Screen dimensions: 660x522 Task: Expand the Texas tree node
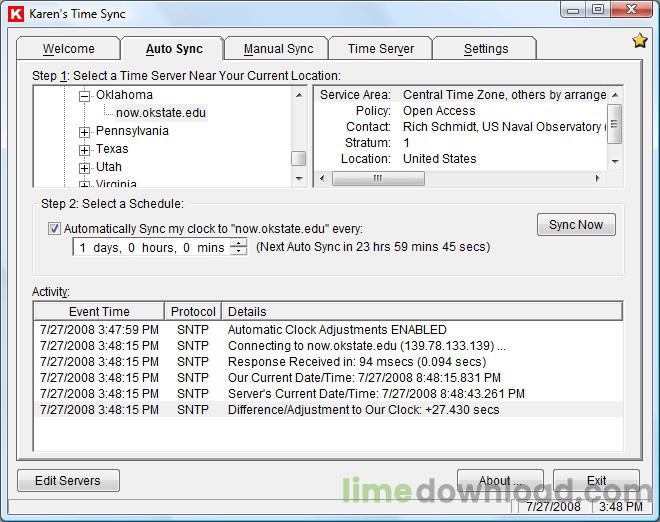84,150
